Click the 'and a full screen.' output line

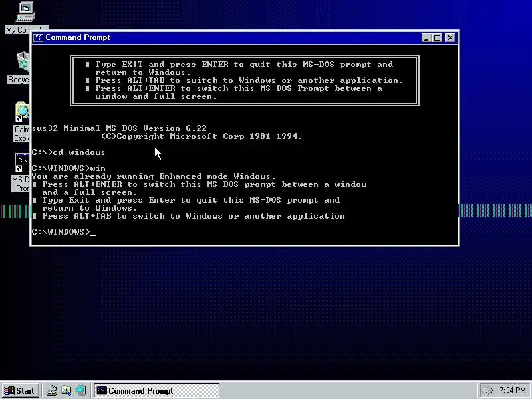[90, 192]
